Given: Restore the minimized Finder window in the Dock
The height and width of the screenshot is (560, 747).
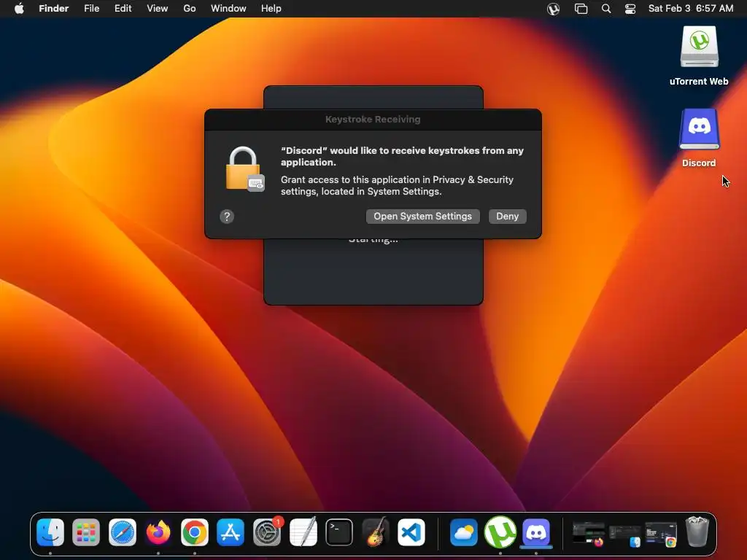Looking at the screenshot, I should [x=624, y=536].
